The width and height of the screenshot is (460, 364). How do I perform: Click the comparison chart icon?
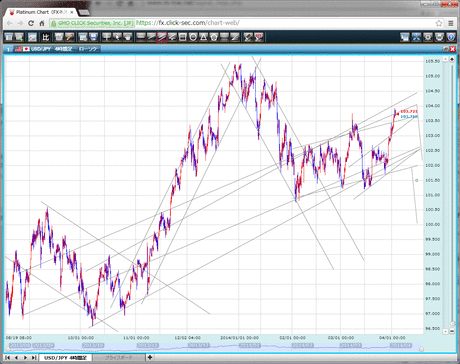point(46,37)
